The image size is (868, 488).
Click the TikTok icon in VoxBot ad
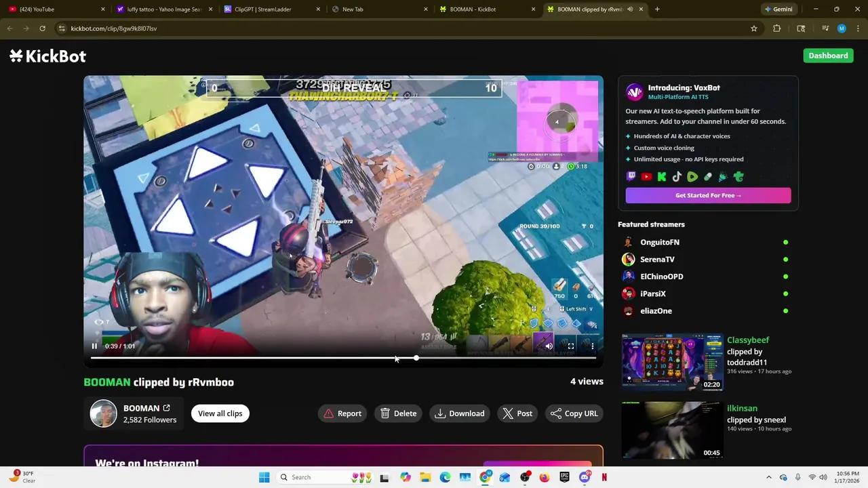coord(677,177)
